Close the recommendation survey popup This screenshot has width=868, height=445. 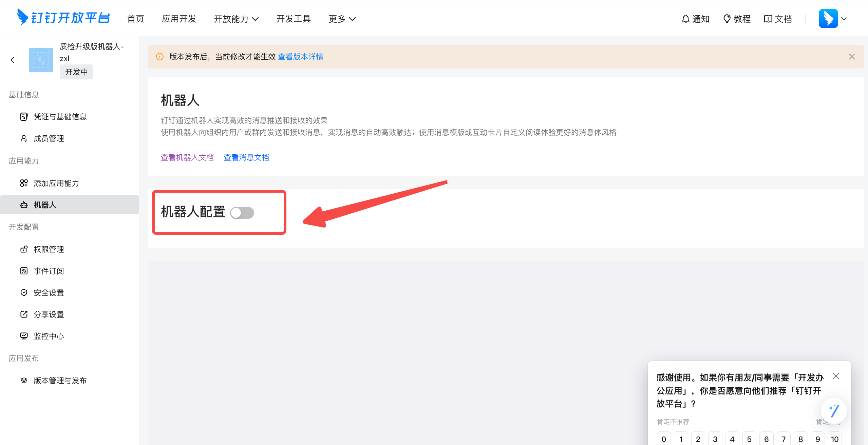[x=836, y=376]
